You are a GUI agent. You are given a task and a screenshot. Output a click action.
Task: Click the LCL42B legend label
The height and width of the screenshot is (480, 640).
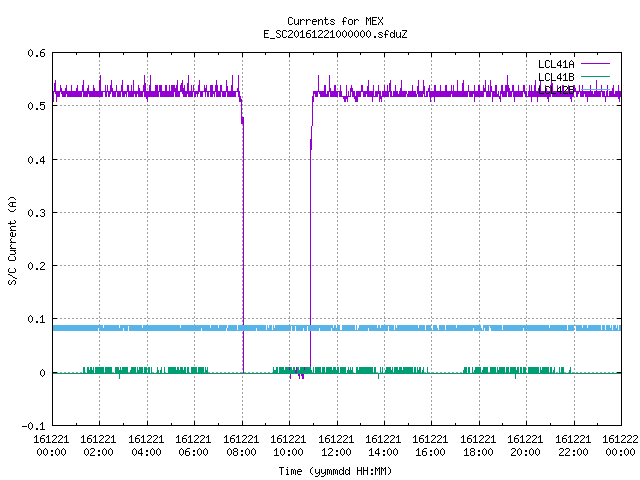coord(556,90)
